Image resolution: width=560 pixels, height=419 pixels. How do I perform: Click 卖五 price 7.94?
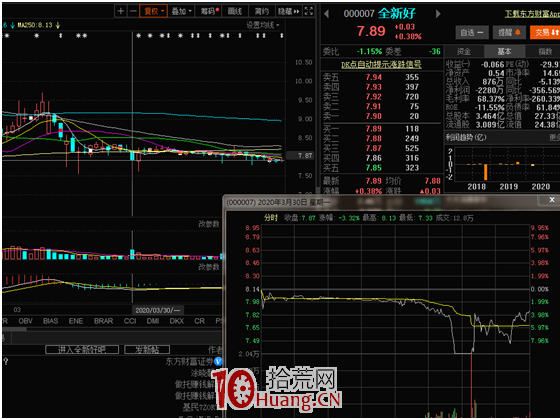pyautogui.click(x=374, y=77)
